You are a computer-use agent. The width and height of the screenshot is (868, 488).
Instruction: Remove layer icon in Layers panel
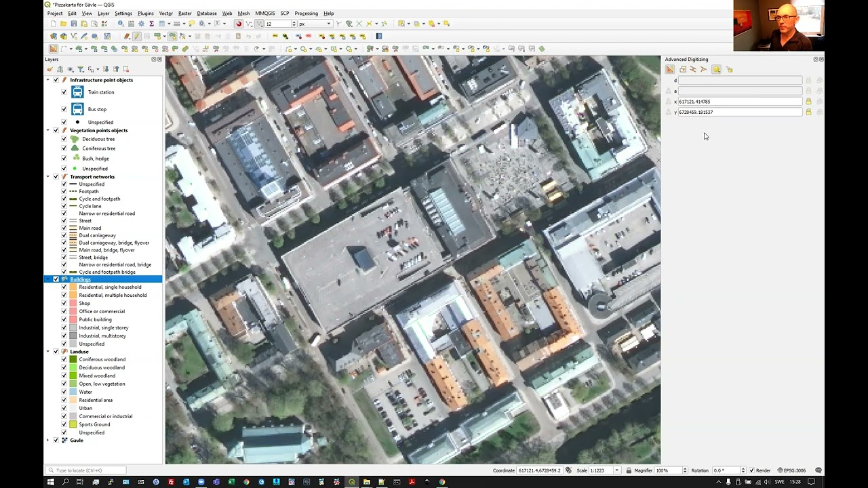coord(125,69)
